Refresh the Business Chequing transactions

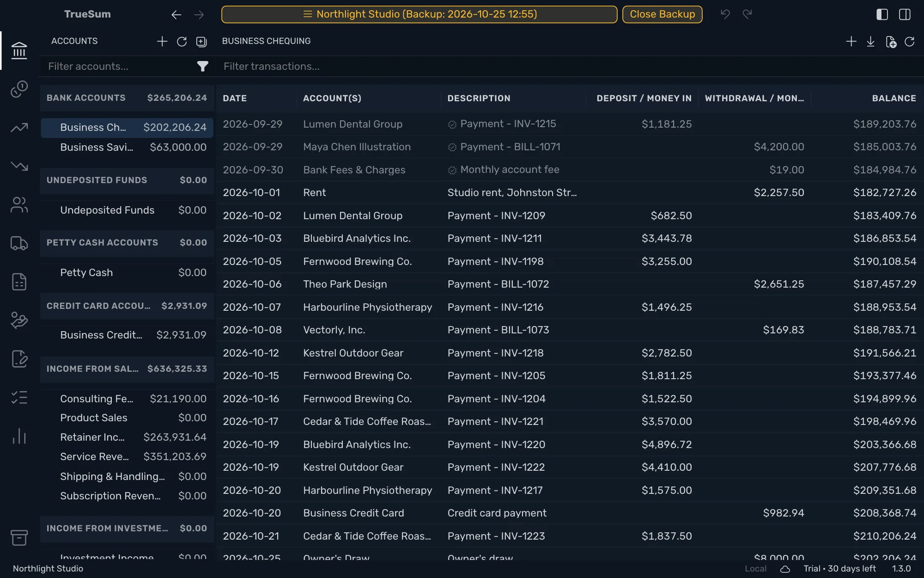click(x=910, y=42)
